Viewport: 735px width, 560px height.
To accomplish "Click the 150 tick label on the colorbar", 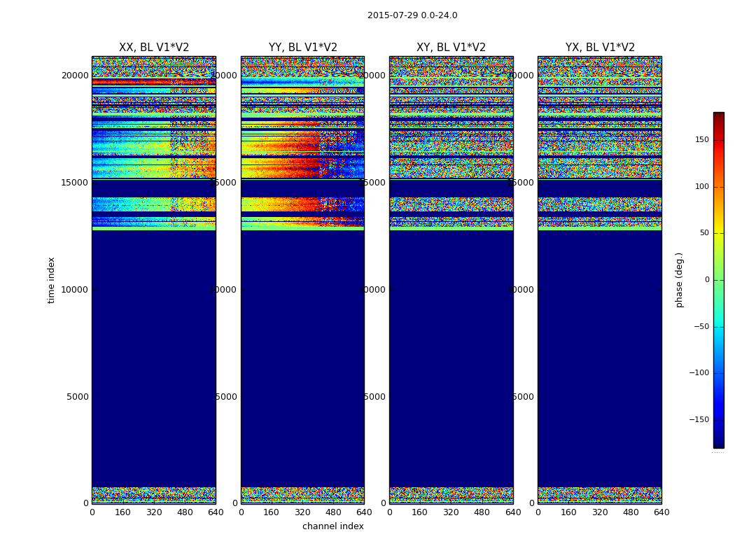I will click(x=701, y=140).
